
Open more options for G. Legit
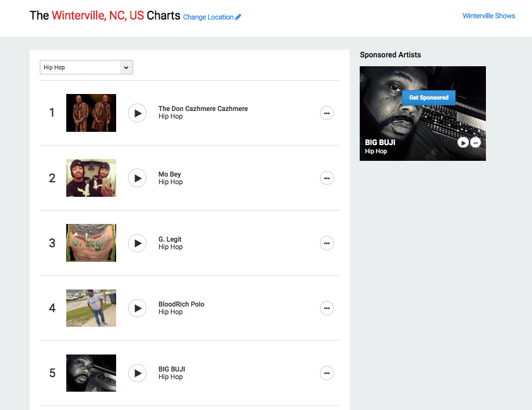(x=327, y=243)
